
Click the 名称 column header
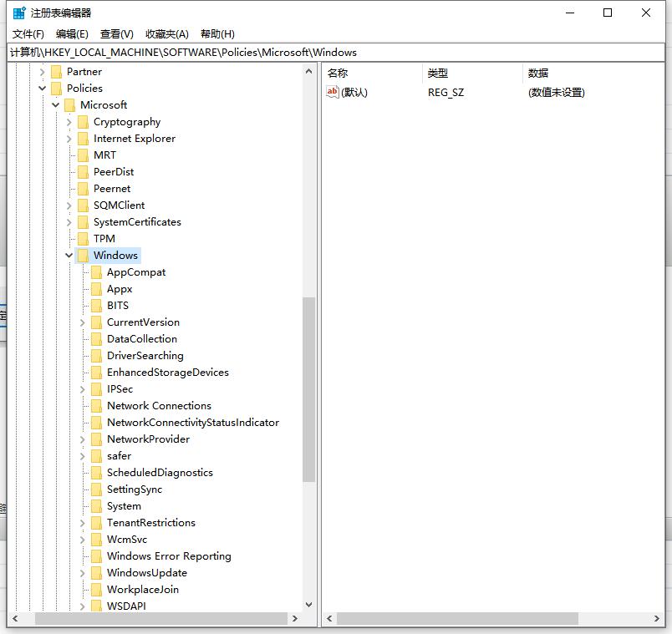point(338,74)
